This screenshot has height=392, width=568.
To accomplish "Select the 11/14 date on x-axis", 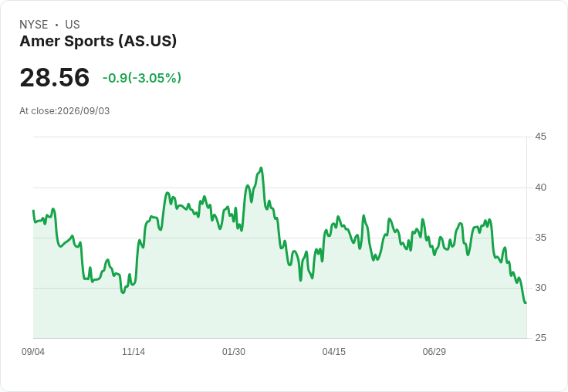I will click(x=134, y=352).
